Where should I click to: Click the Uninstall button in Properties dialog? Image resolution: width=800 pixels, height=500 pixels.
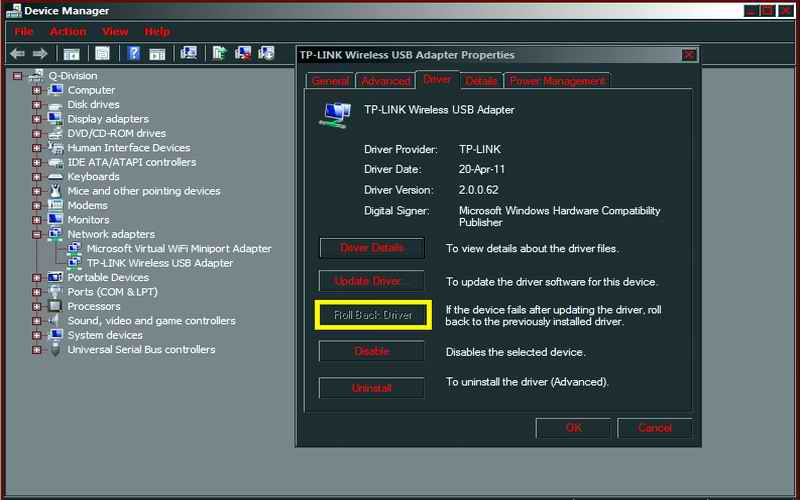tap(372, 388)
